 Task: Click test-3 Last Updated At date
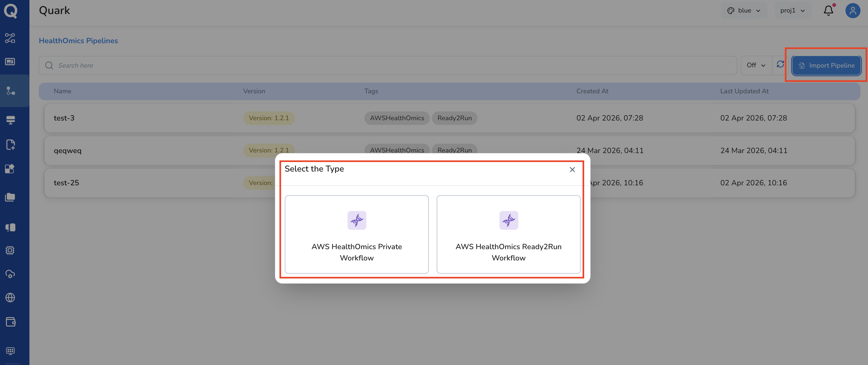click(753, 118)
